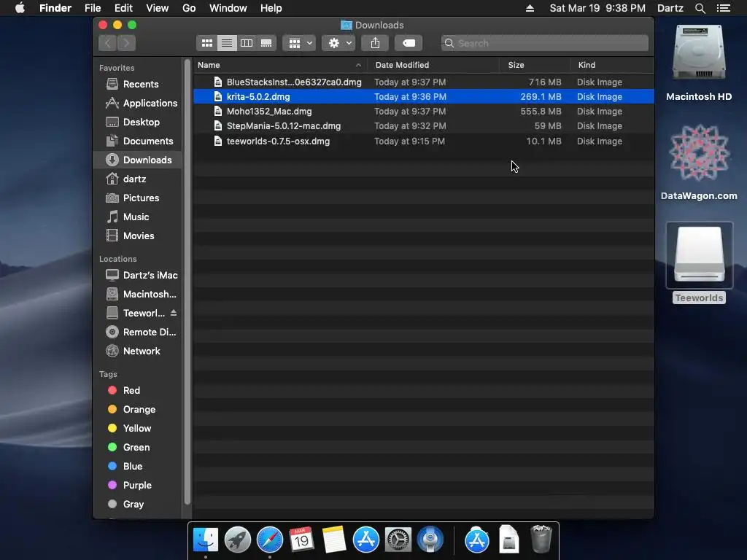The width and height of the screenshot is (747, 560).
Task: Open Spotlight search in menu bar
Action: click(700, 8)
